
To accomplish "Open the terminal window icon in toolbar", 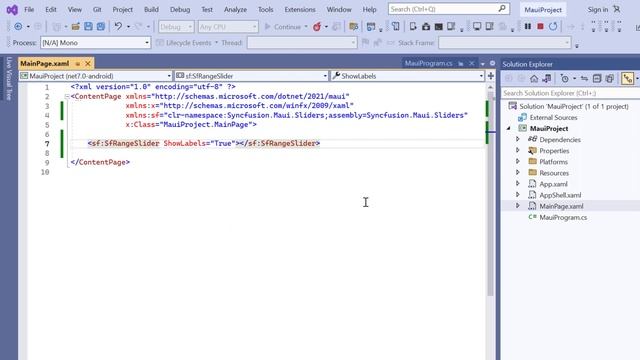I will pos(439,27).
